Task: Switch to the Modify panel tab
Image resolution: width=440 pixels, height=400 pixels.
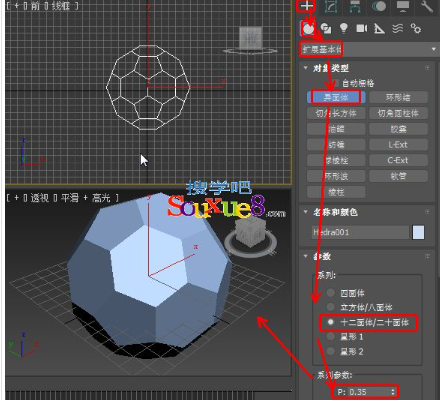Action: pos(331,6)
